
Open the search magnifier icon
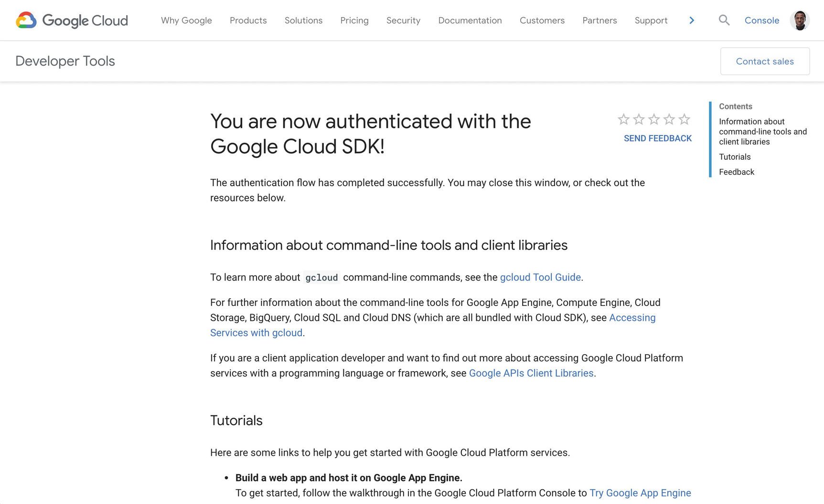[724, 20]
